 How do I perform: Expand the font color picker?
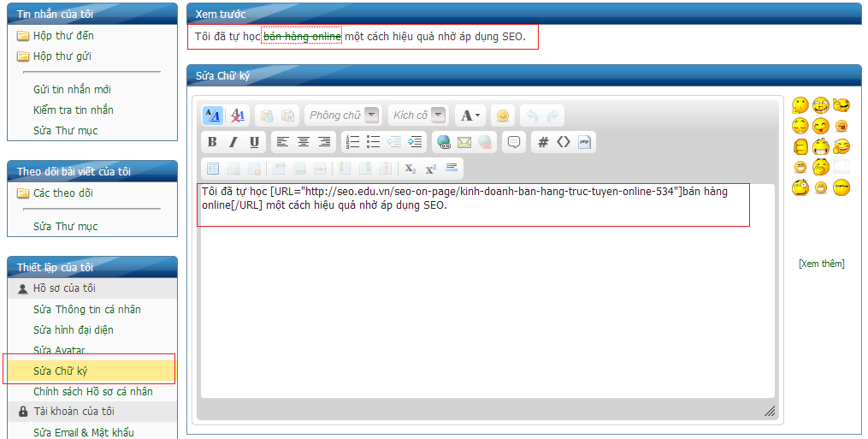click(x=469, y=116)
